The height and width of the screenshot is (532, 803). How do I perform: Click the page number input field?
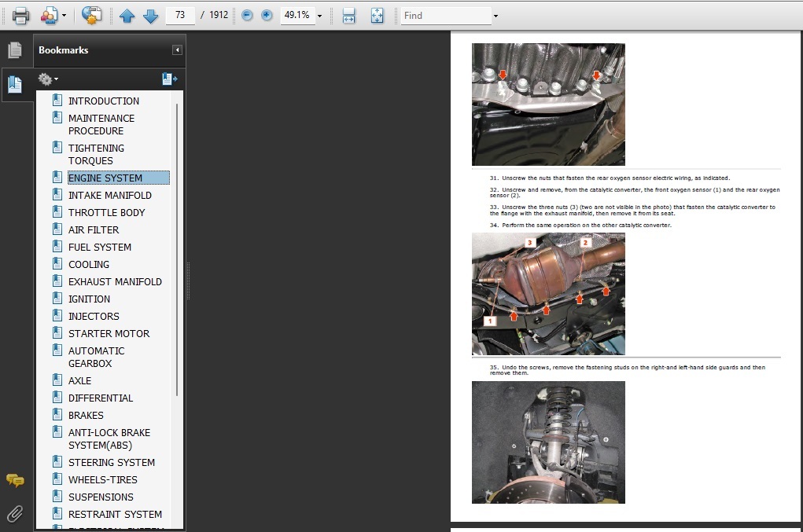180,15
